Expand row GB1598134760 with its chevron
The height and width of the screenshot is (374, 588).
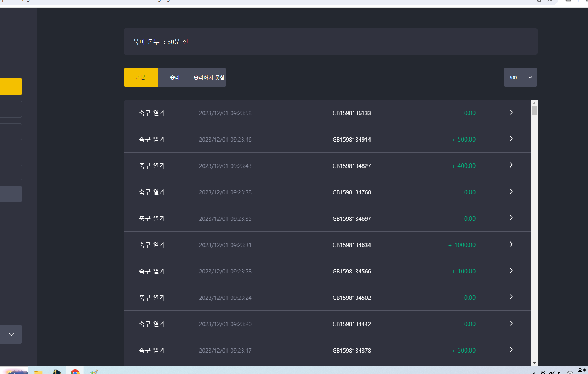(x=511, y=191)
